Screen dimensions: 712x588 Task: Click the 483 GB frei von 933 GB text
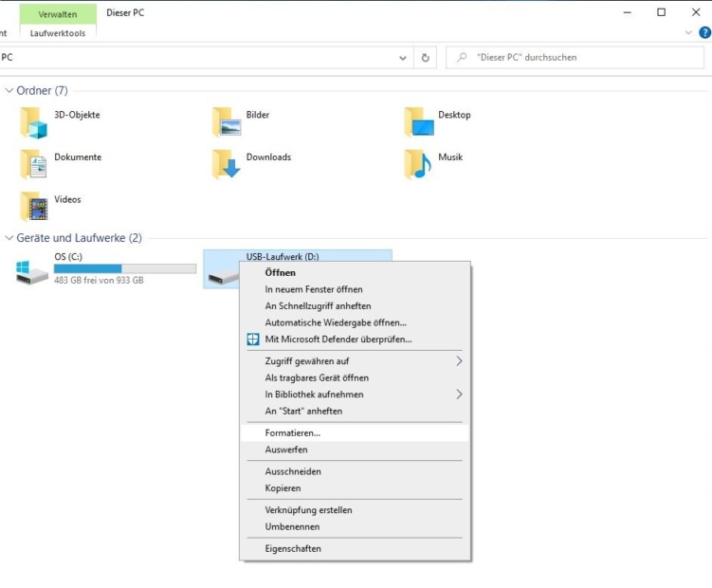pyautogui.click(x=99, y=281)
